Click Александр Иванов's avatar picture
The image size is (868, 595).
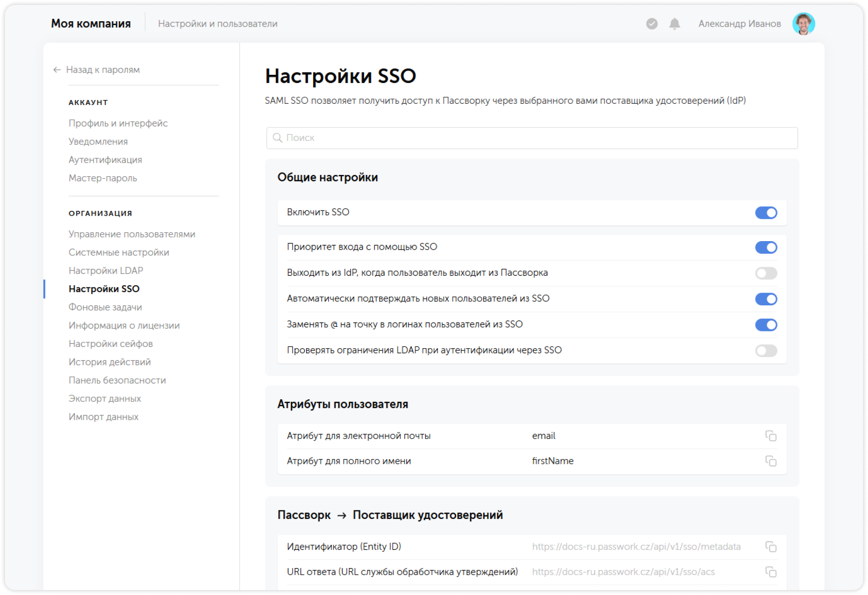(x=804, y=24)
